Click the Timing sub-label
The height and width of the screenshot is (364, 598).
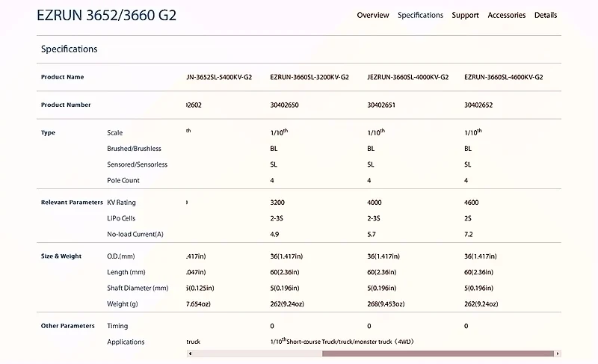(117, 326)
